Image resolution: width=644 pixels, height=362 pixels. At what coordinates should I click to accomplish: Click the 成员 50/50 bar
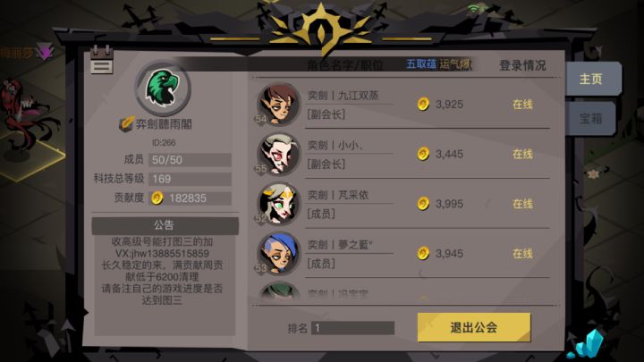pos(190,160)
